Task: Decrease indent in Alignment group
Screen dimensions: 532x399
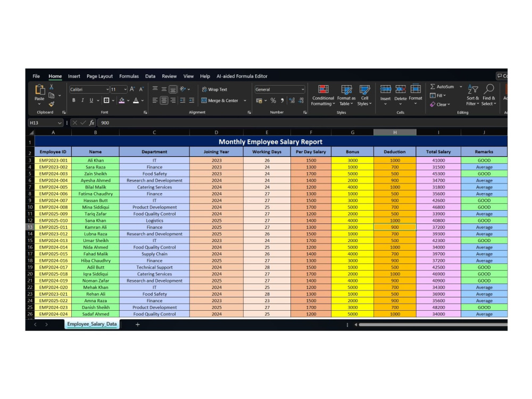Action: tap(182, 101)
